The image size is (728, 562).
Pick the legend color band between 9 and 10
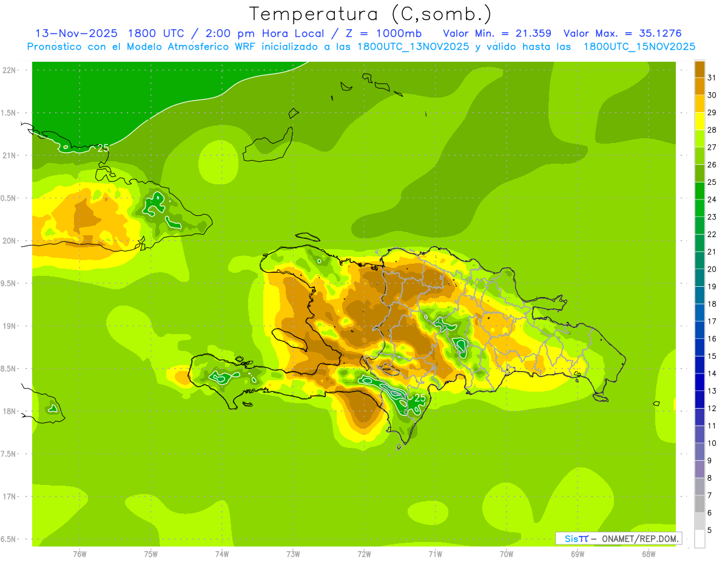click(x=699, y=452)
